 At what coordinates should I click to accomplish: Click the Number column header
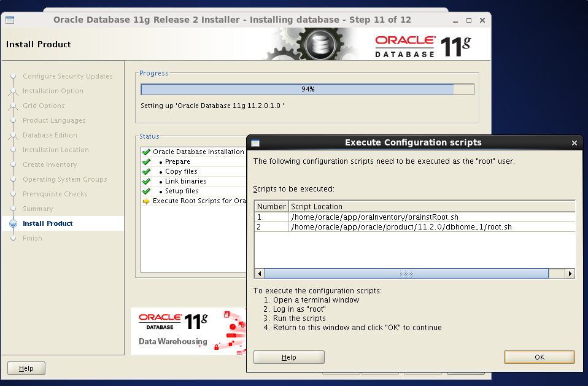click(271, 207)
